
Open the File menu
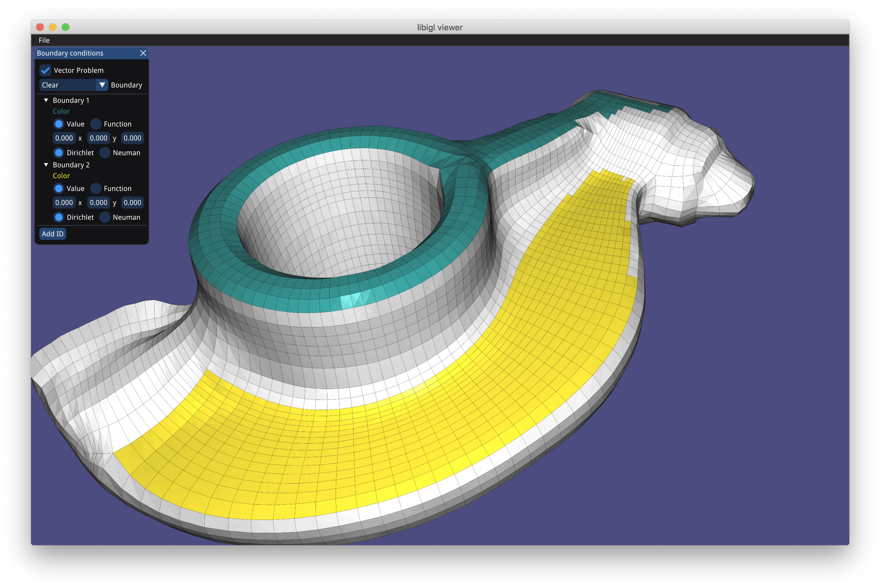pos(44,40)
